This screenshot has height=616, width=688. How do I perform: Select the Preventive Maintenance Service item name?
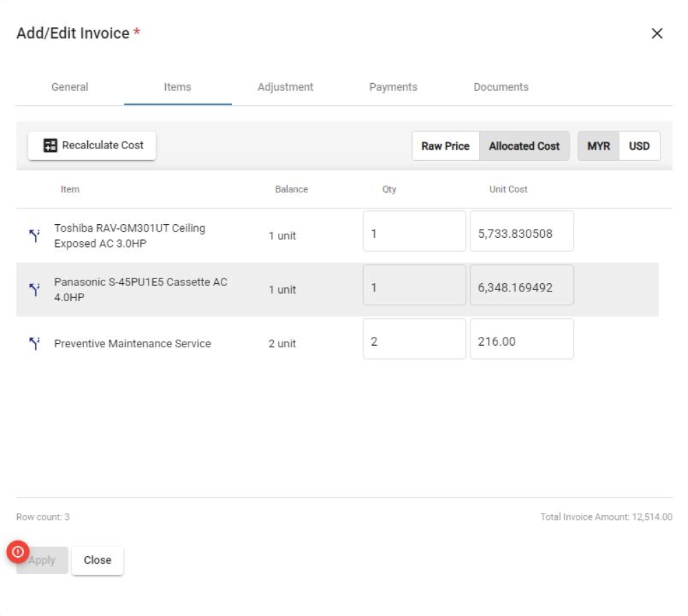(x=133, y=344)
